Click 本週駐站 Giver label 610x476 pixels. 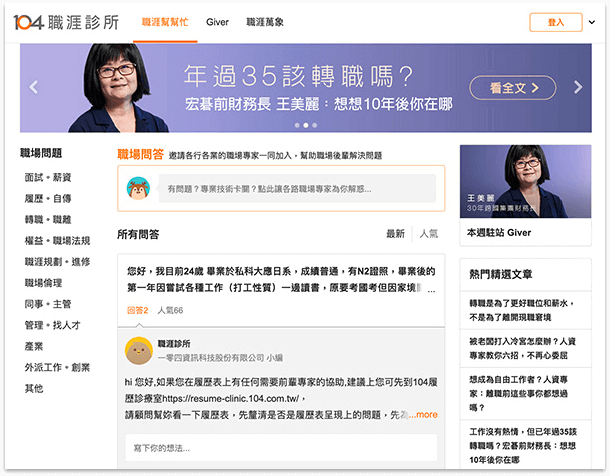coord(499,233)
